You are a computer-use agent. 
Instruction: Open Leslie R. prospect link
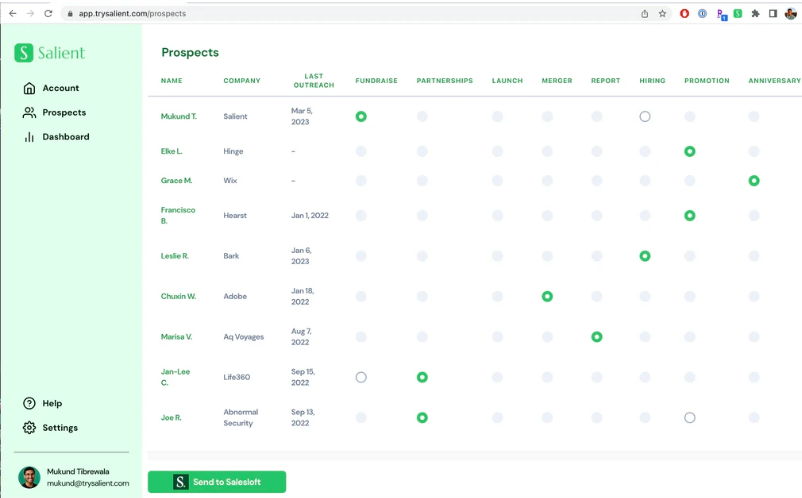(x=174, y=256)
